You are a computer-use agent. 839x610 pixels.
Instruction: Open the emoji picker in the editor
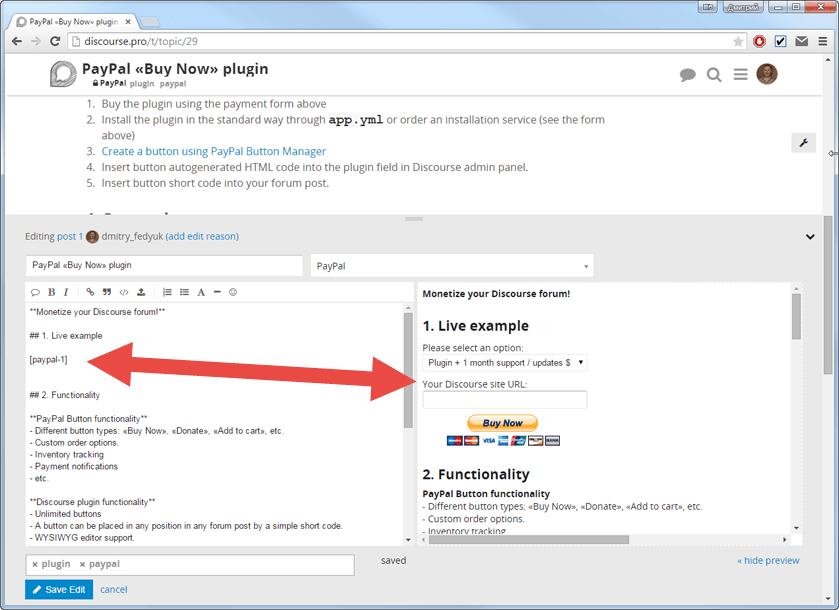(x=233, y=292)
